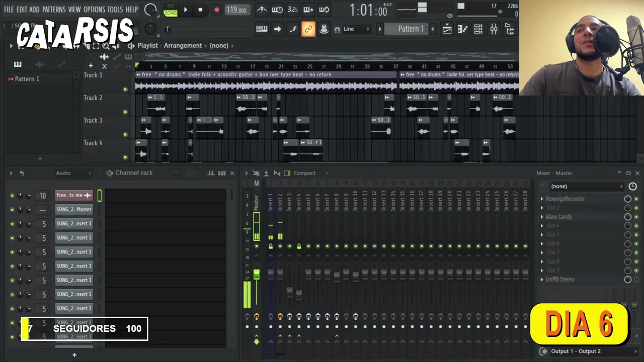Click the Insert 3 volume fader
This screenshot has width=644, height=362.
(x=289, y=291)
